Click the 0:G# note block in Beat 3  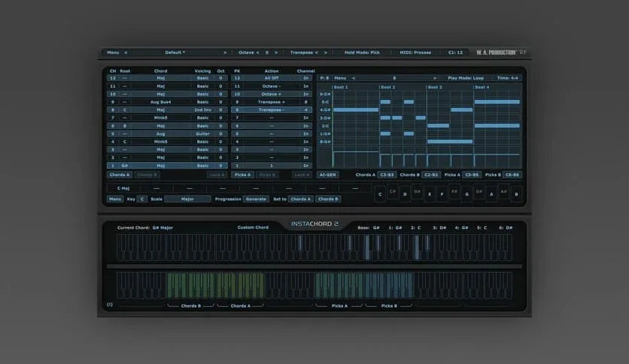click(x=450, y=141)
